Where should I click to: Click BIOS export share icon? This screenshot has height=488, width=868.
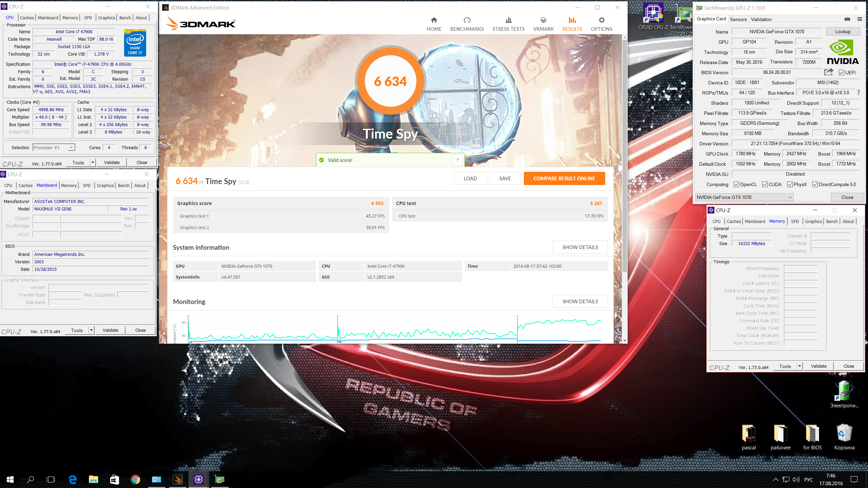pos(828,72)
